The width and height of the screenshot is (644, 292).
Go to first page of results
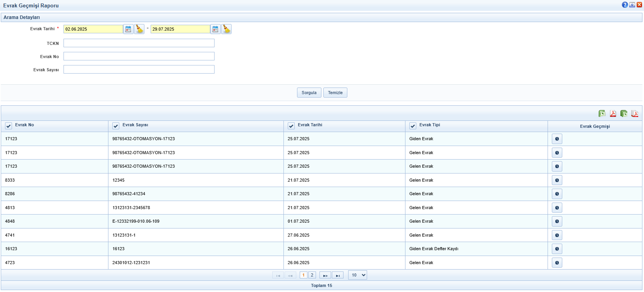278,275
